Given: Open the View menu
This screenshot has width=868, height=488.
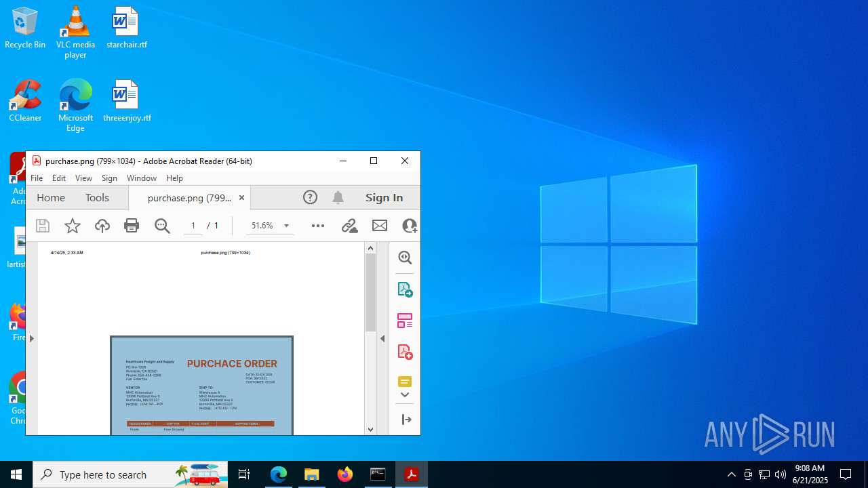Looking at the screenshot, I should click(83, 178).
